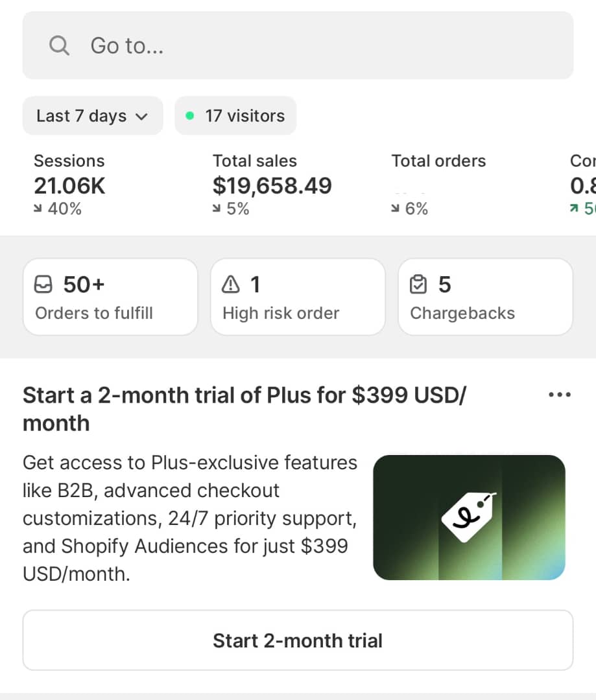Click the green live visitors dot
596x700 pixels.
click(x=189, y=116)
